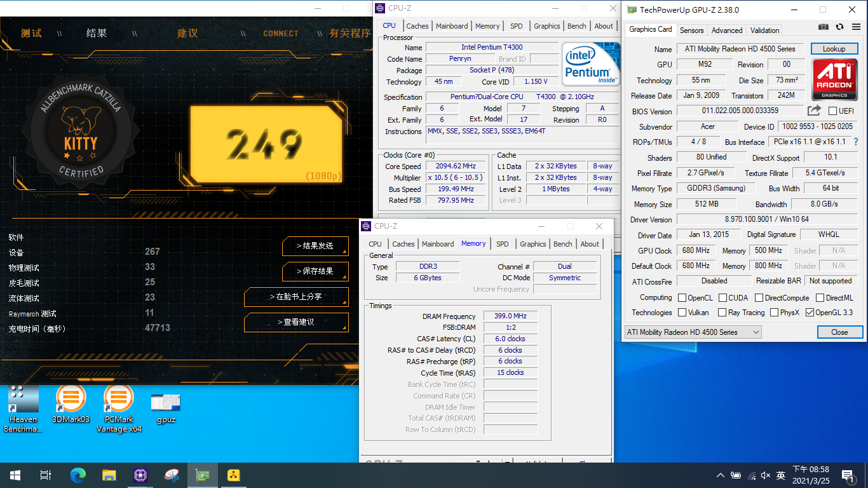Image resolution: width=868 pixels, height=488 pixels.
Task: Click the 结果发送 button in Catzilla
Action: tap(315, 246)
